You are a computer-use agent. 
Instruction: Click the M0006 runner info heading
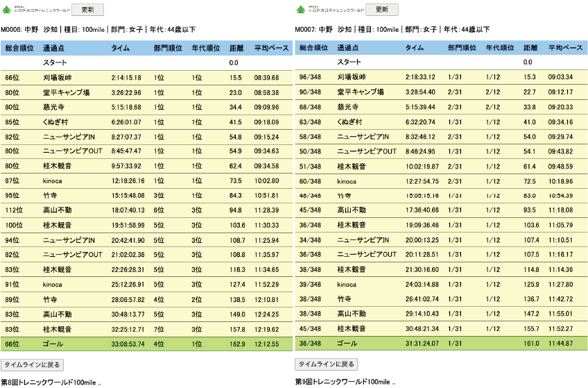(x=98, y=29)
